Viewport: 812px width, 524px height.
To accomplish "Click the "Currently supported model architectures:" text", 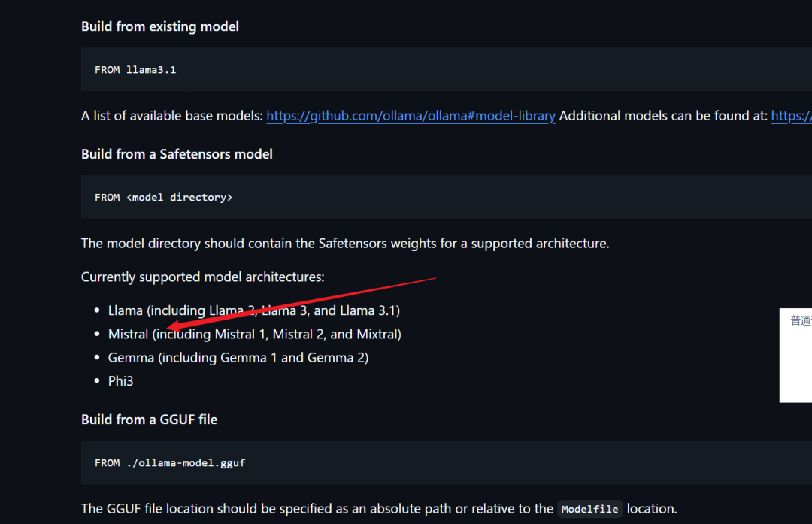I will pos(202,277).
